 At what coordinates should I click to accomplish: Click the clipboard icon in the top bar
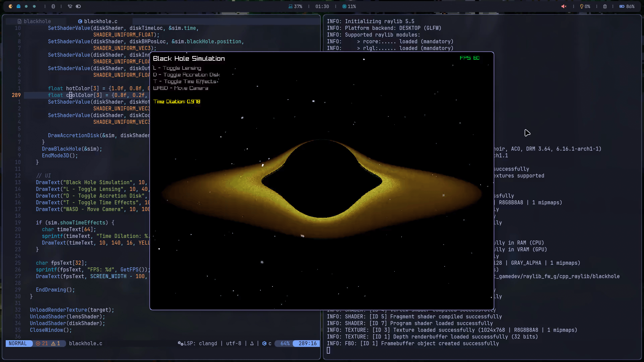click(605, 6)
